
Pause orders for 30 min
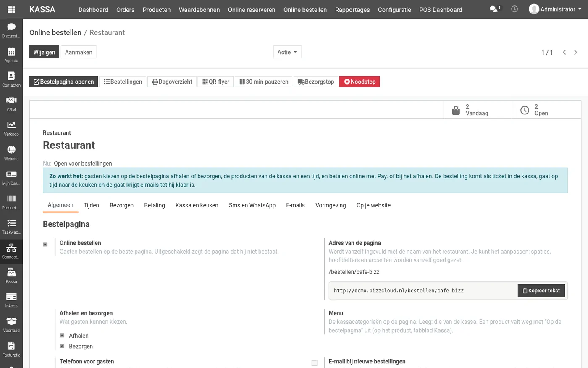pyautogui.click(x=264, y=82)
